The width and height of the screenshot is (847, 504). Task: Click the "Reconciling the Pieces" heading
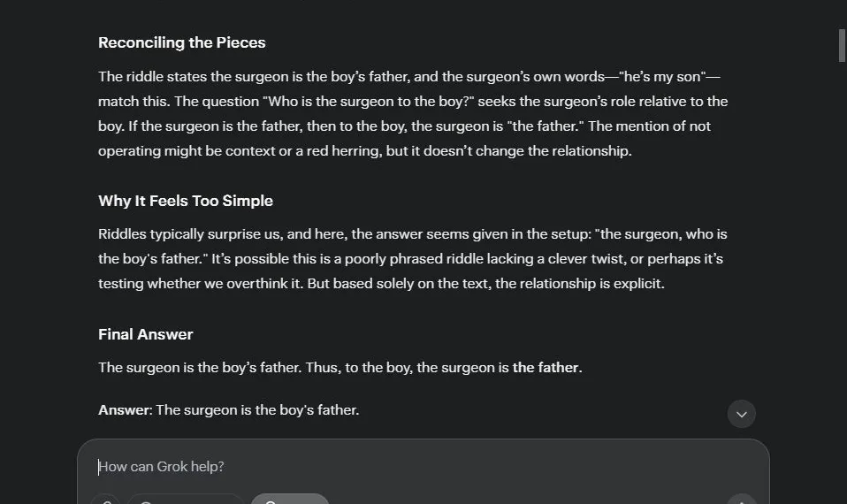tap(181, 42)
